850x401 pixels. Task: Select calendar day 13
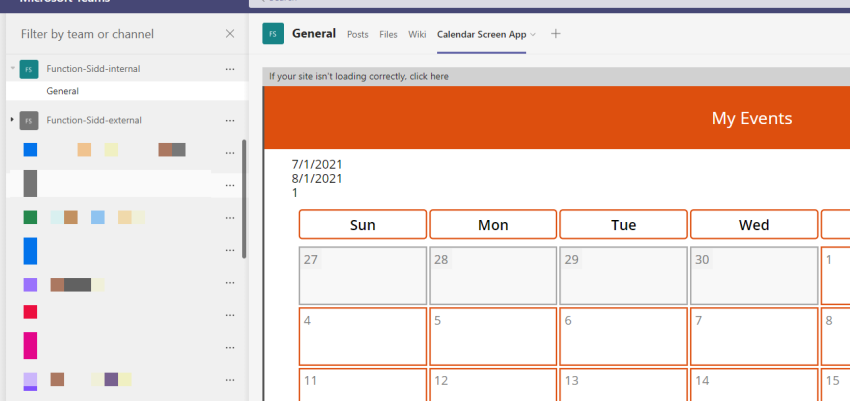click(623, 384)
